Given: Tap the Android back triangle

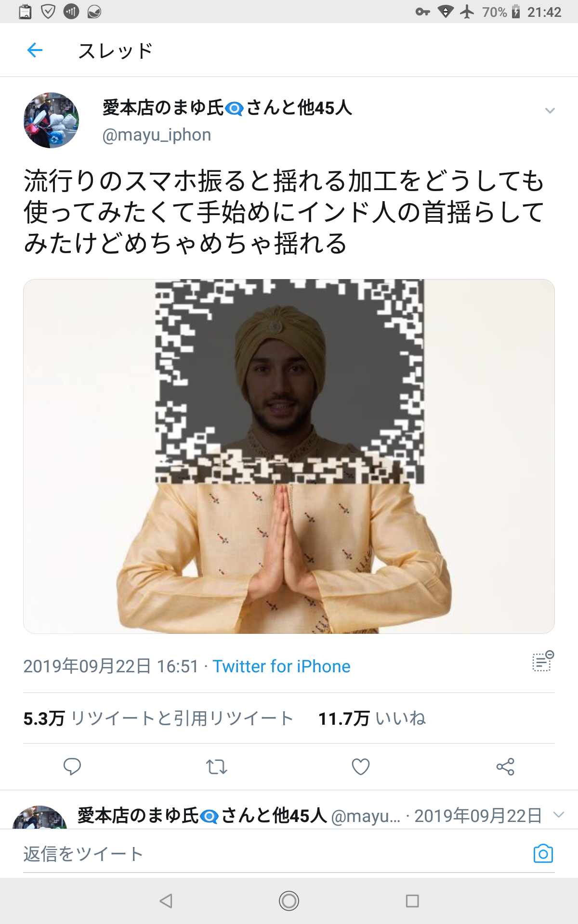Looking at the screenshot, I should tap(166, 900).
